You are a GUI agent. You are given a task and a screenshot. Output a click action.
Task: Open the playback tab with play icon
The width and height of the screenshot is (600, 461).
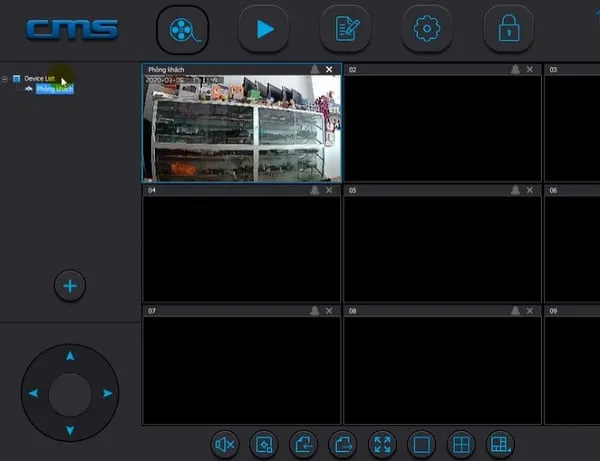pos(263,29)
